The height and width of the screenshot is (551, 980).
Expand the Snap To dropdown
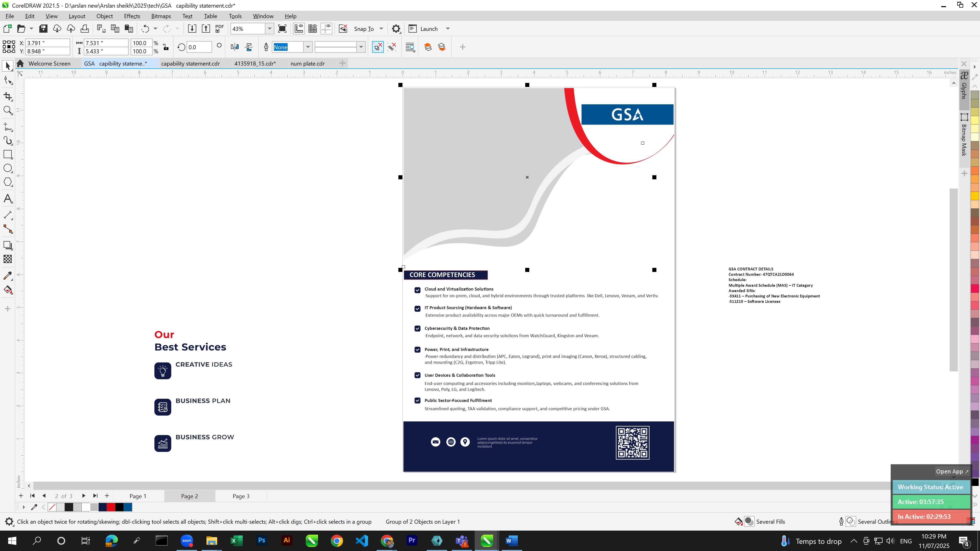(381, 29)
